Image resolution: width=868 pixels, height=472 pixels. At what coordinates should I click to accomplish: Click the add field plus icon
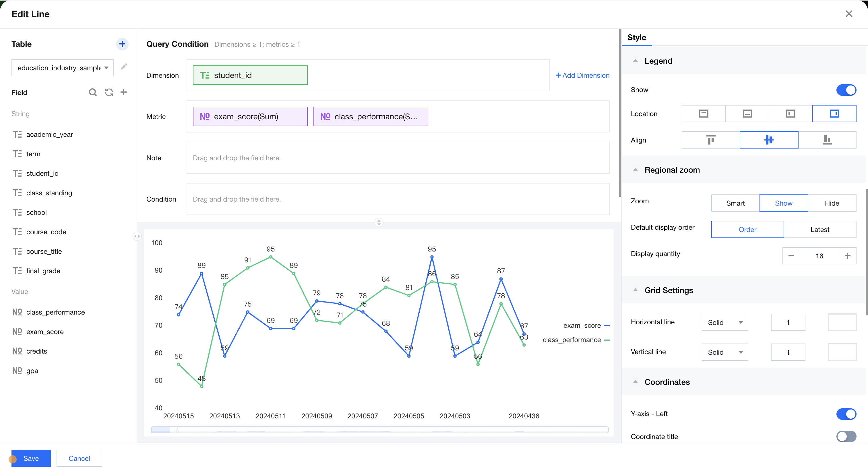click(124, 92)
